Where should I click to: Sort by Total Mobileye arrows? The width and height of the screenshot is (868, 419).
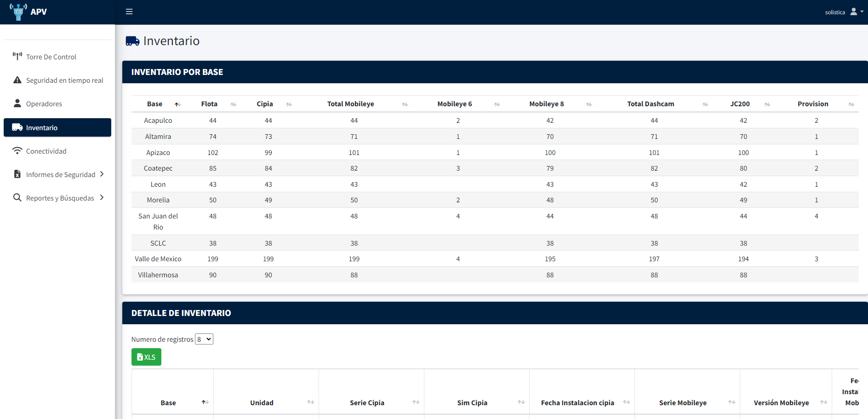pos(405,104)
